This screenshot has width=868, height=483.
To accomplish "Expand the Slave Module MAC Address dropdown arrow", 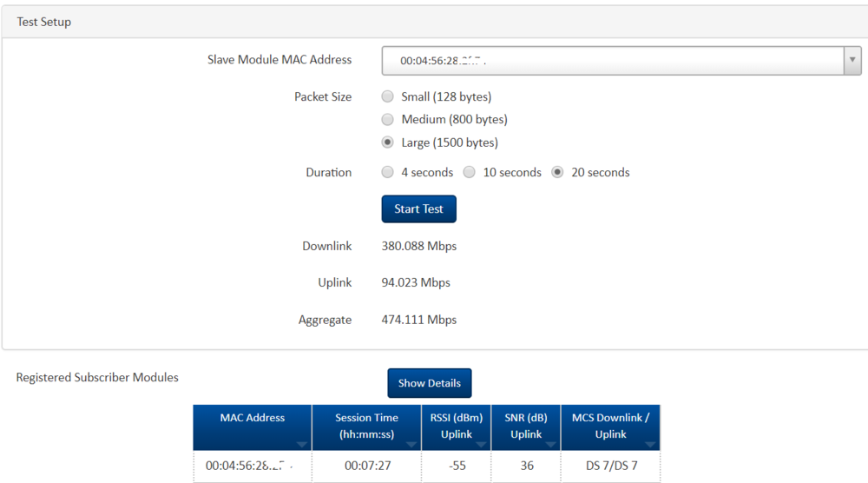I will pos(852,61).
